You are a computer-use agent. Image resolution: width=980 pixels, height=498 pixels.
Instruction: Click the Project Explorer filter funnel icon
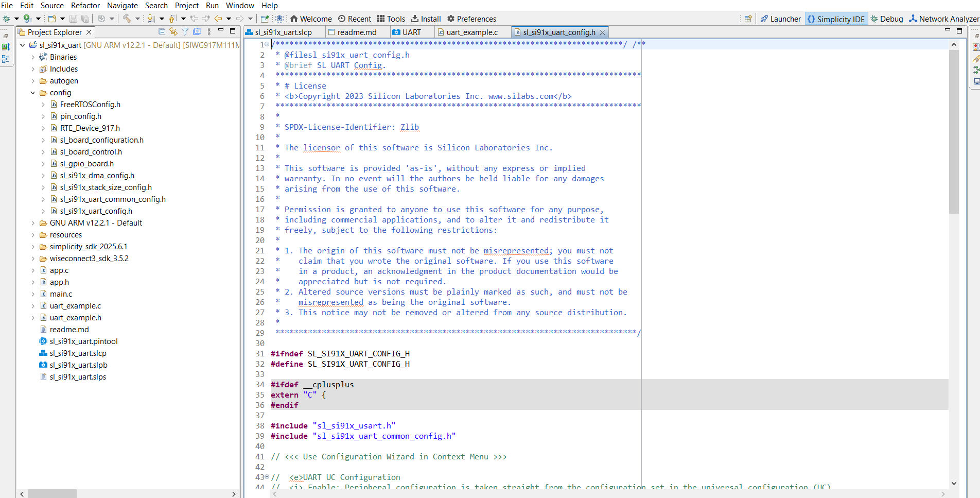[185, 32]
